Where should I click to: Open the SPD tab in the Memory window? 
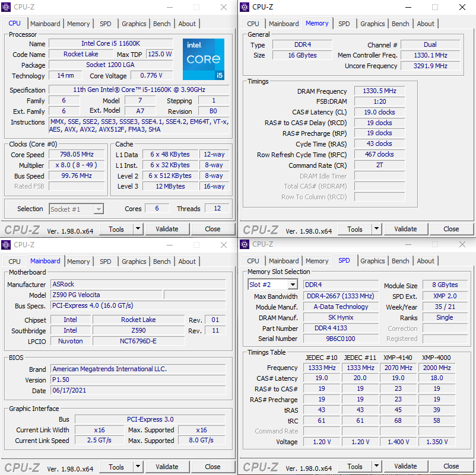pos(344,24)
